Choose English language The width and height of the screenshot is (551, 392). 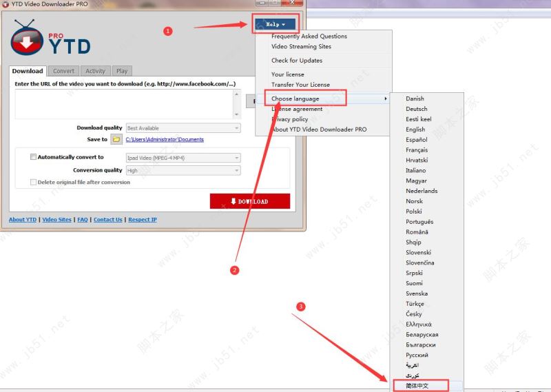[426, 130]
